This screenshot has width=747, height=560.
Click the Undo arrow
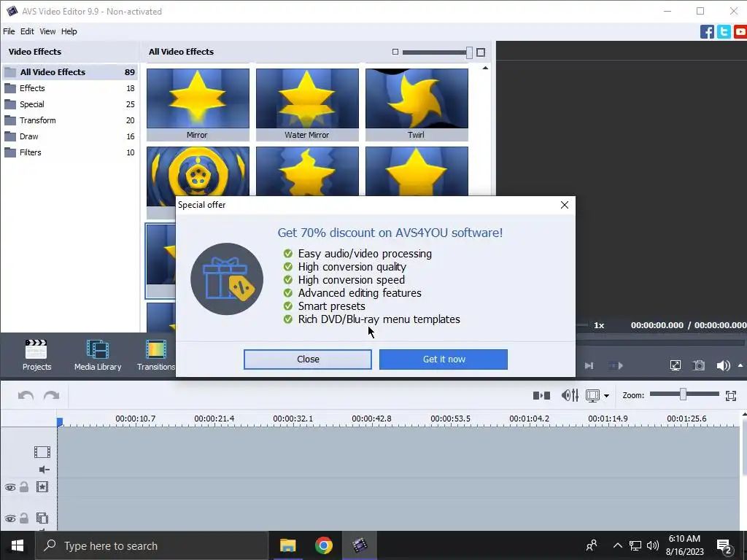tap(26, 395)
